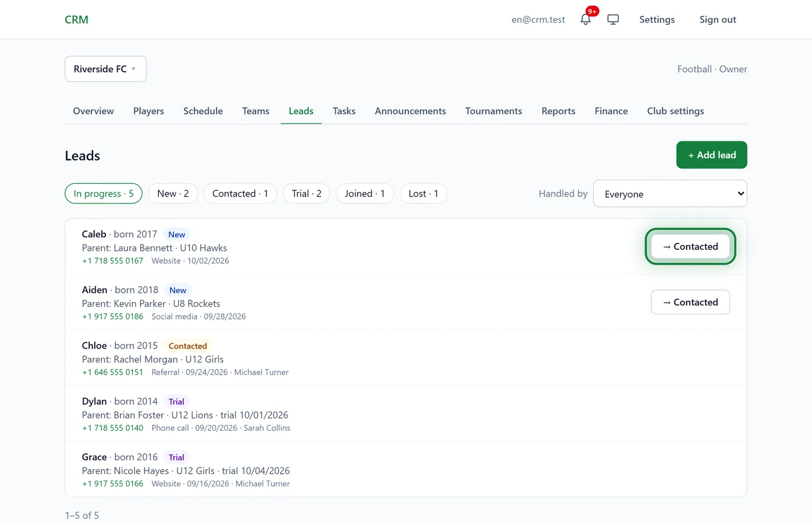Open the Leads tab

301,111
